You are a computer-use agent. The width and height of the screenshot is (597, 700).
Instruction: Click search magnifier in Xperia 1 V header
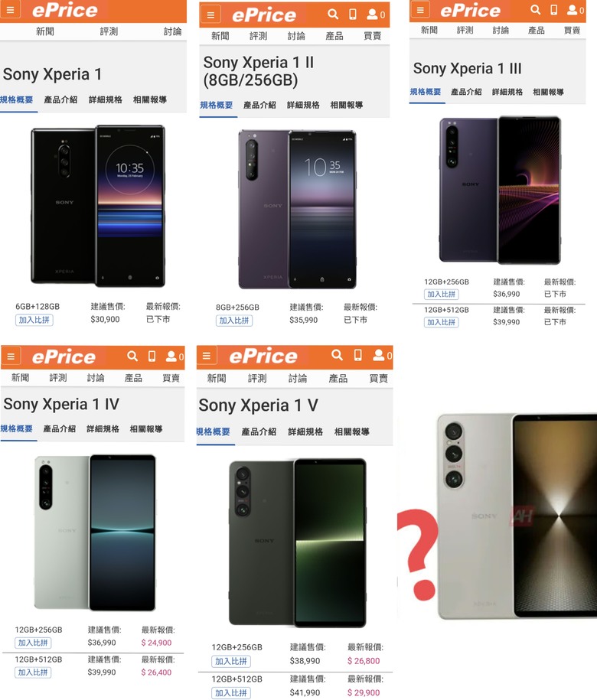(x=337, y=356)
